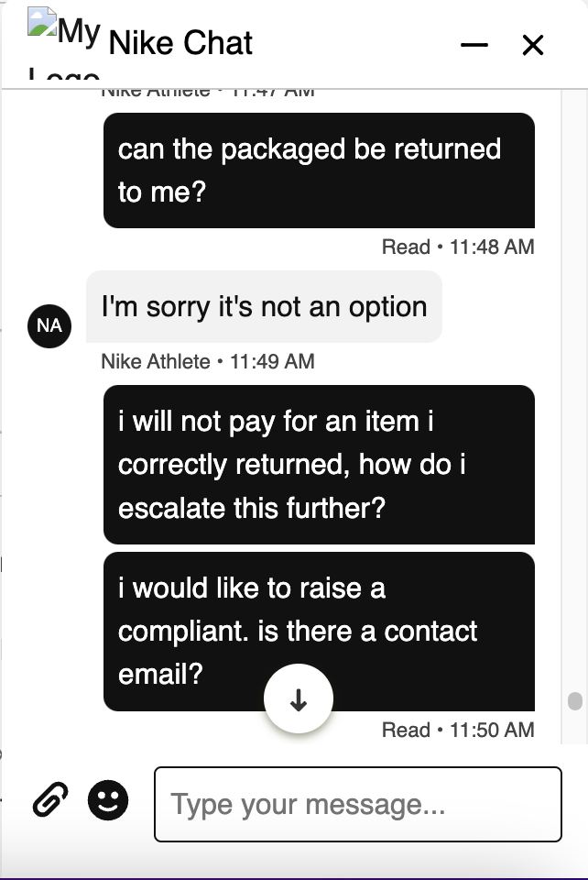588x880 pixels.
Task: Jump to latest messages with down arrow
Action: point(299,699)
